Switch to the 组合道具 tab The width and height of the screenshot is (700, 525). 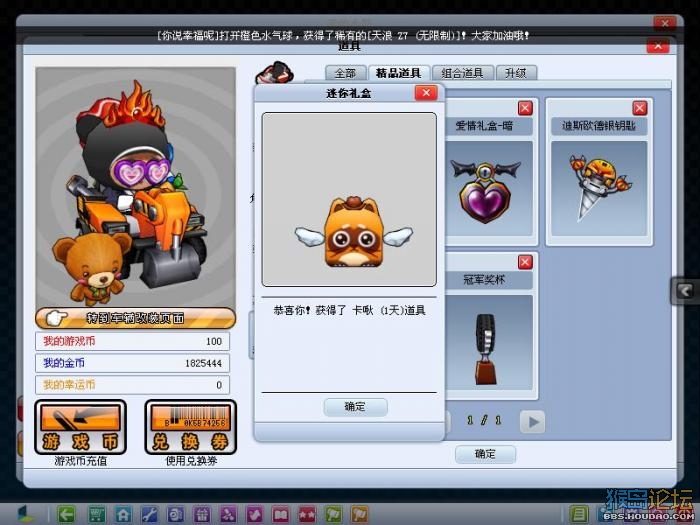click(x=462, y=73)
